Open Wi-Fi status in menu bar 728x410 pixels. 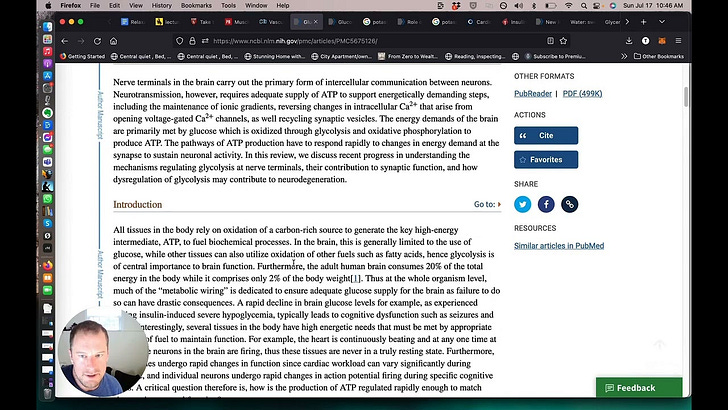tap(569, 6)
